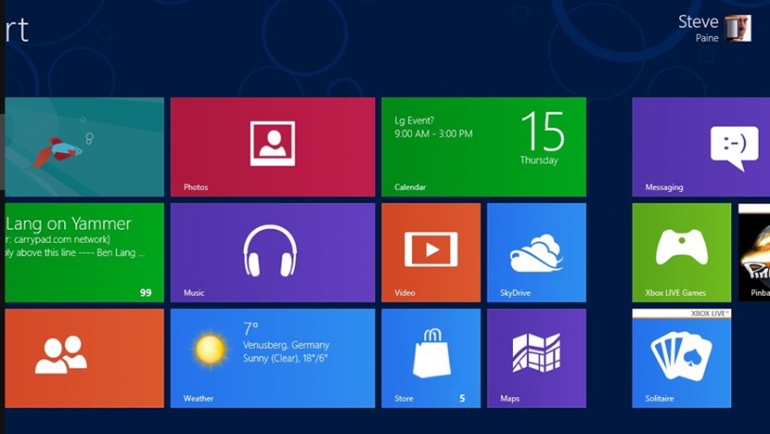Open the SkyDrive cloud tile
Image resolution: width=770 pixels, height=434 pixels.
[x=537, y=252]
